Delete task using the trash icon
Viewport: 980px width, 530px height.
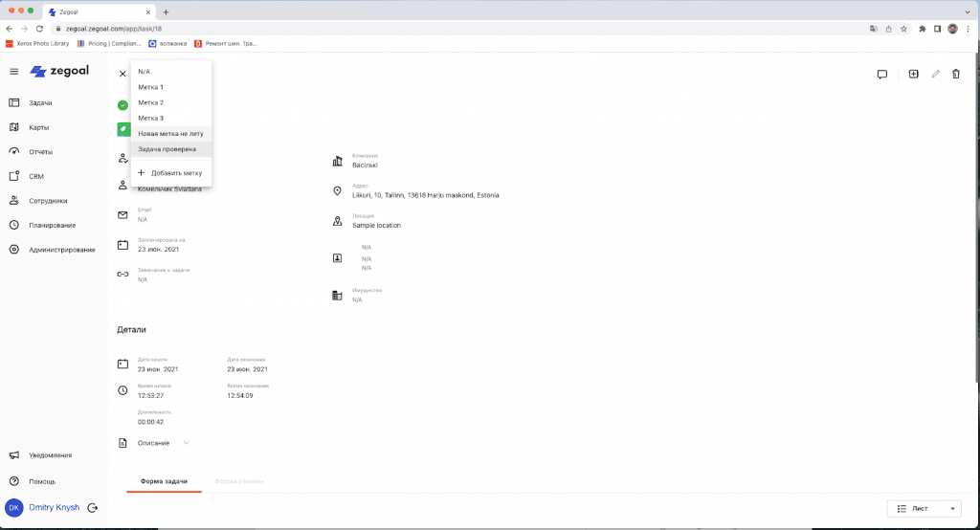click(x=955, y=74)
